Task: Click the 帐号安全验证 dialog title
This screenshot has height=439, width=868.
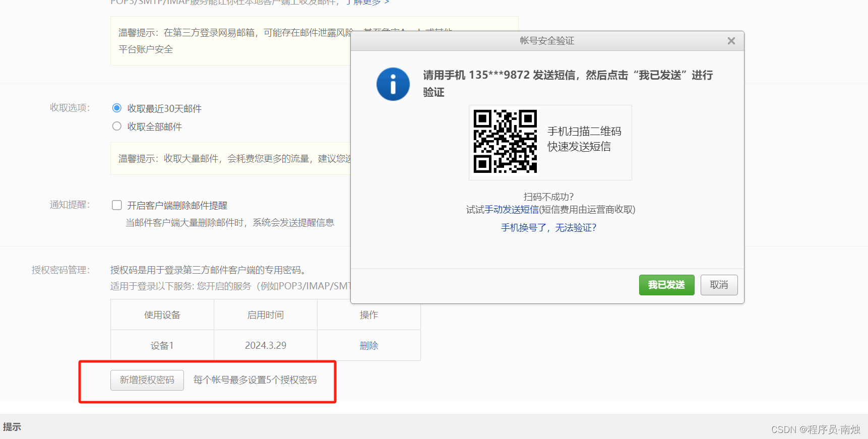Action: 547,41
